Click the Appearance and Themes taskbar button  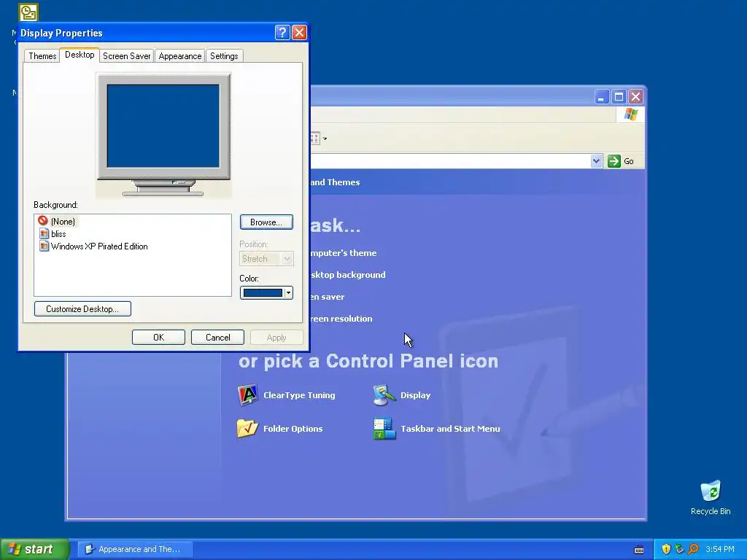click(x=135, y=549)
